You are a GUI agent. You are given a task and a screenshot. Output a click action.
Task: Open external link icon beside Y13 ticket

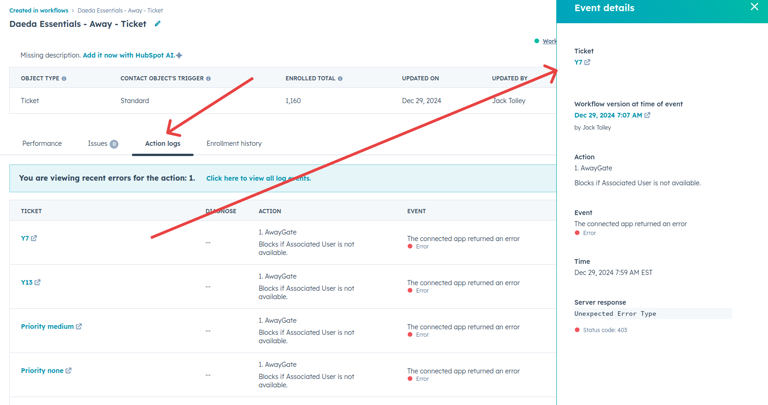click(x=38, y=283)
